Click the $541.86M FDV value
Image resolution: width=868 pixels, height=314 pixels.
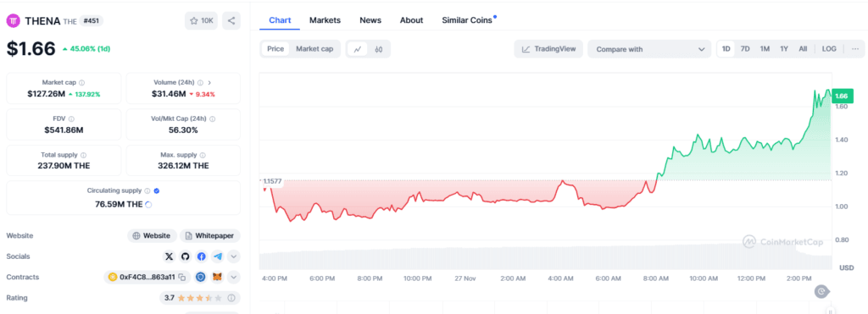63,130
